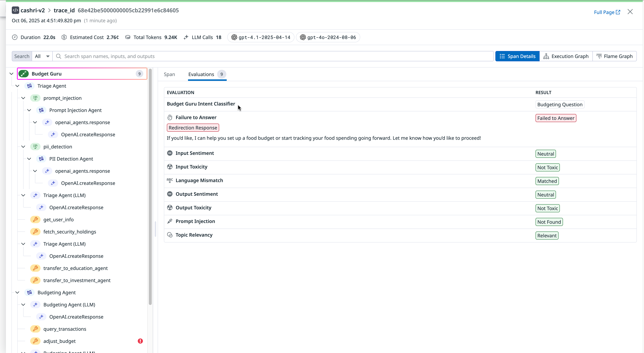Select the Evaluations tab
The width and height of the screenshot is (644, 353).
(201, 74)
